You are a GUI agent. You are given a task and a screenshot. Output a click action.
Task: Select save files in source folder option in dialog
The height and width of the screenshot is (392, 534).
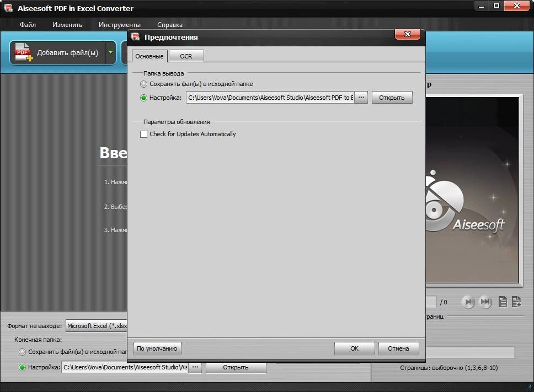[x=144, y=84]
